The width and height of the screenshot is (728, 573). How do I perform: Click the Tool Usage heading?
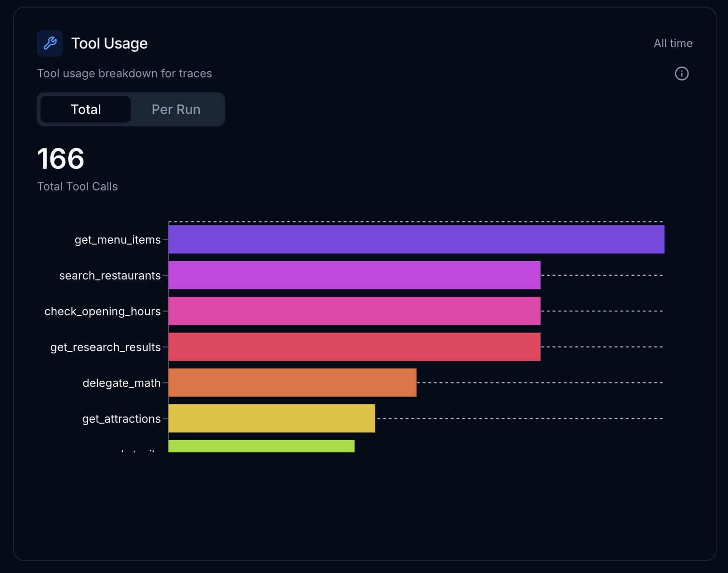[x=109, y=43]
